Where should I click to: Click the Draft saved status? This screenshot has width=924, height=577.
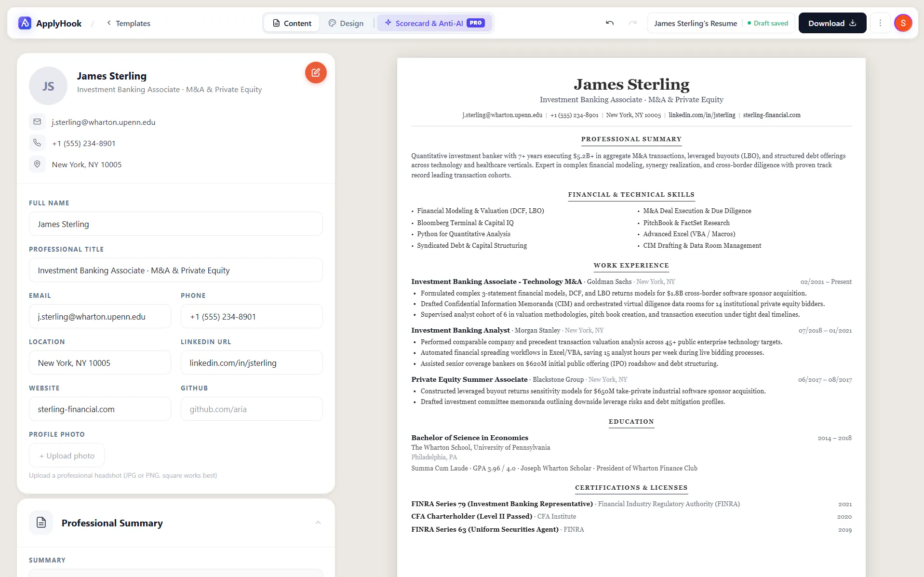(767, 23)
